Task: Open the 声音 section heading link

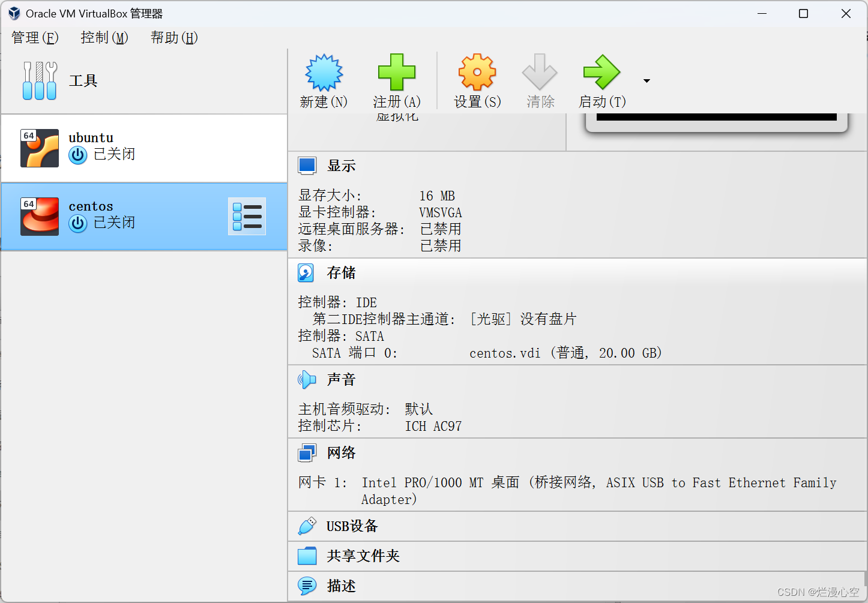Action: click(x=342, y=380)
